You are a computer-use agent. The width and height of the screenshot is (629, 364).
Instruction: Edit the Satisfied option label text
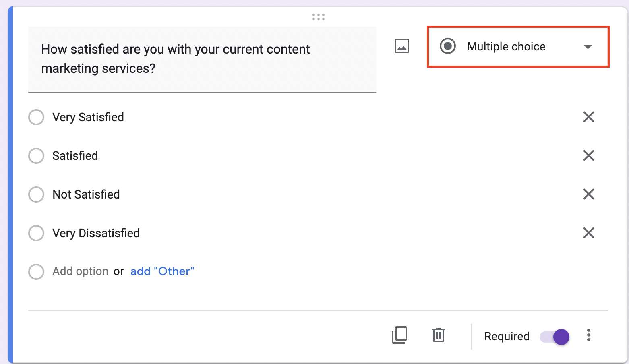coord(75,156)
